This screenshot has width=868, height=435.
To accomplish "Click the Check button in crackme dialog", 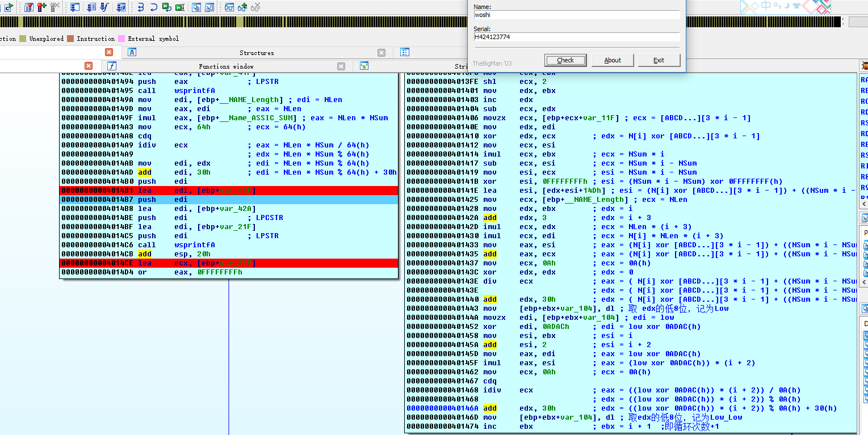I will tap(565, 60).
